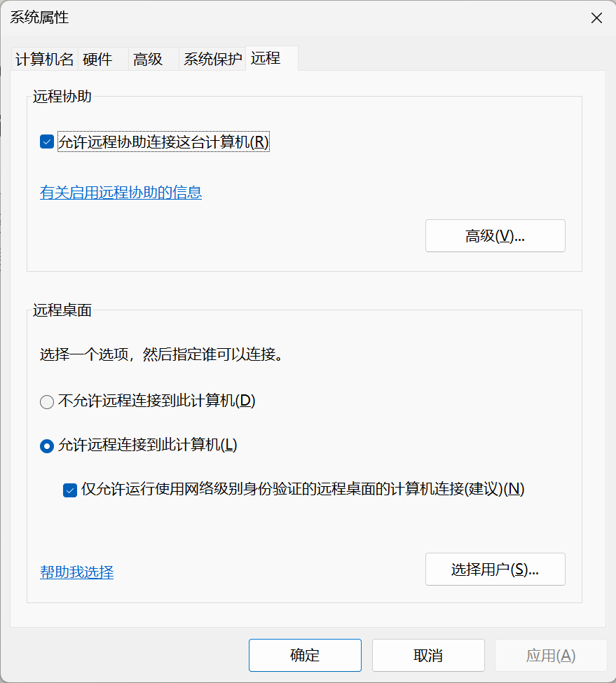616x683 pixels.
Task: Switch to the 系统保护 tab
Action: tap(213, 60)
